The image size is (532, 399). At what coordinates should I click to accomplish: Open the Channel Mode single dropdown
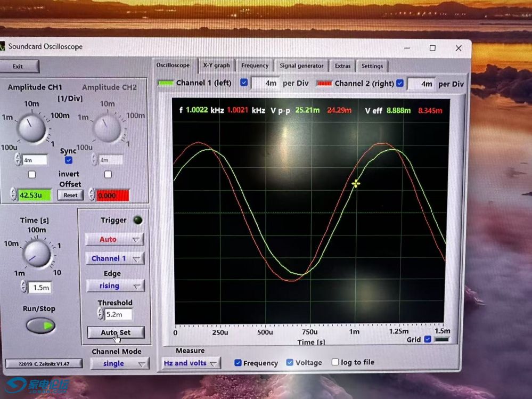[119, 364]
